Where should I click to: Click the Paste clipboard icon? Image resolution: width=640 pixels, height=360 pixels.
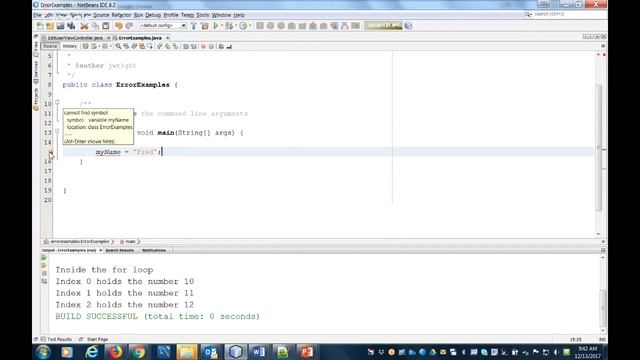tap(106, 26)
